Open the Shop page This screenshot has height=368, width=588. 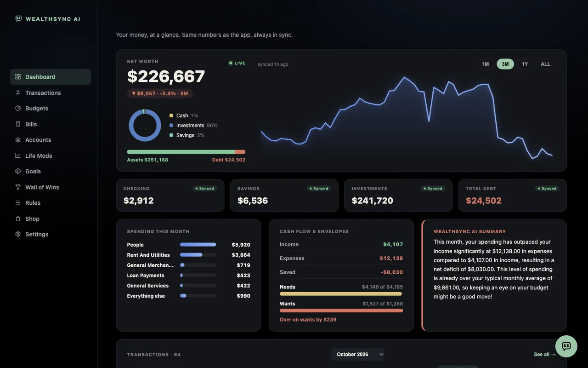pyautogui.click(x=51, y=218)
